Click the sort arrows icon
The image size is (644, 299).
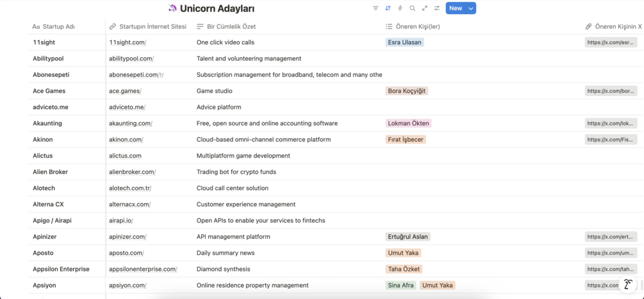(x=388, y=8)
